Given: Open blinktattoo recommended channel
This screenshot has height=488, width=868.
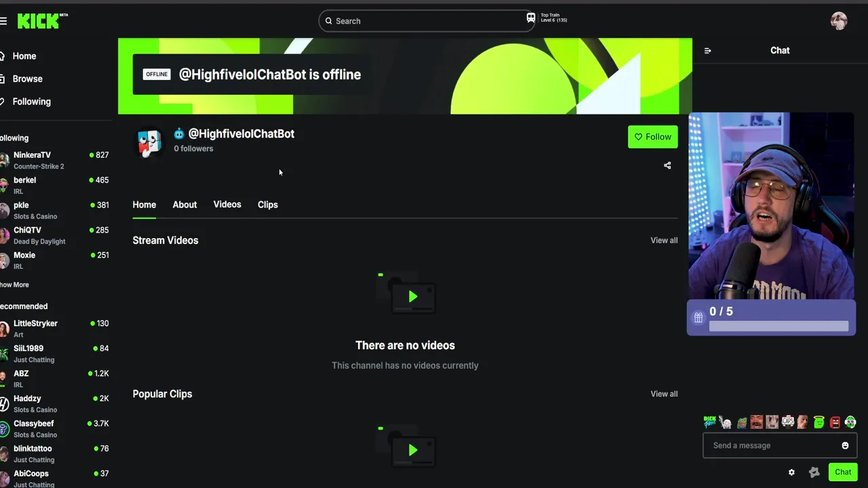Looking at the screenshot, I should pyautogui.click(x=54, y=454).
